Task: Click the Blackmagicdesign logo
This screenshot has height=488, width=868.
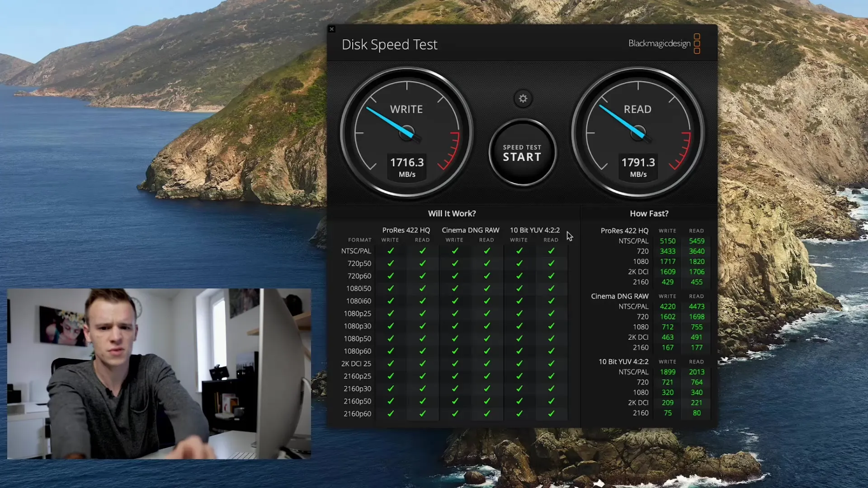Action: coord(664,43)
